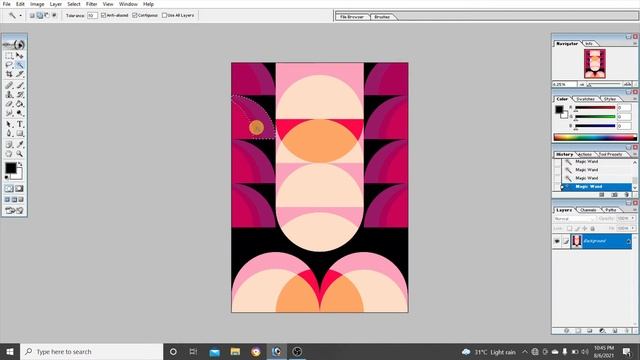This screenshot has width=640, height=360.
Task: Select the Paint Bucket tool
Action: point(20,104)
